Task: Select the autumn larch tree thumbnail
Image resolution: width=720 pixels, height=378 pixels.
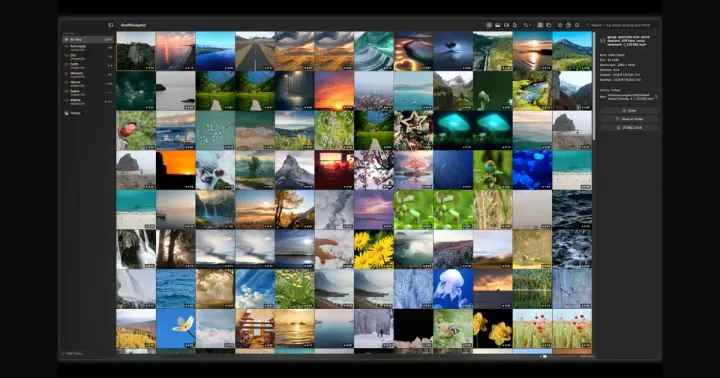Action: [x=294, y=209]
